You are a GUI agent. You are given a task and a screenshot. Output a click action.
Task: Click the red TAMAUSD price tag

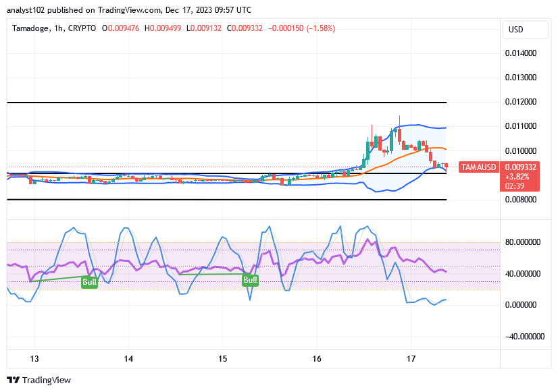coord(478,167)
